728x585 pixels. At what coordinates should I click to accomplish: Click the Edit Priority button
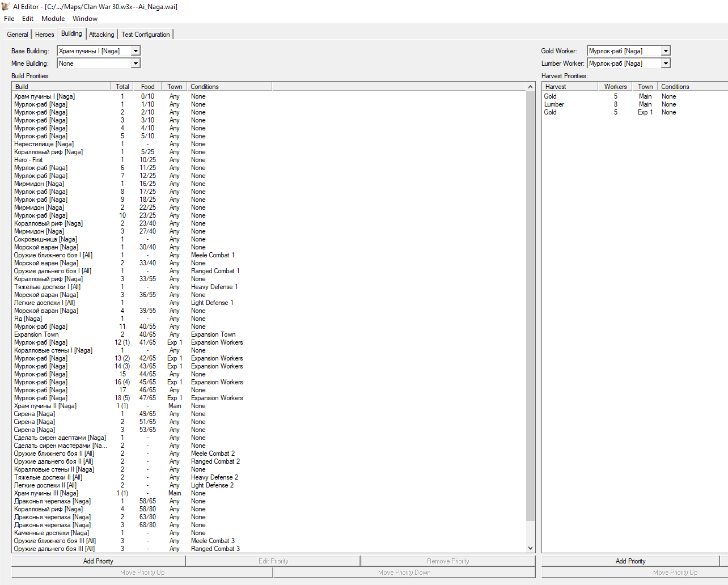(x=273, y=561)
